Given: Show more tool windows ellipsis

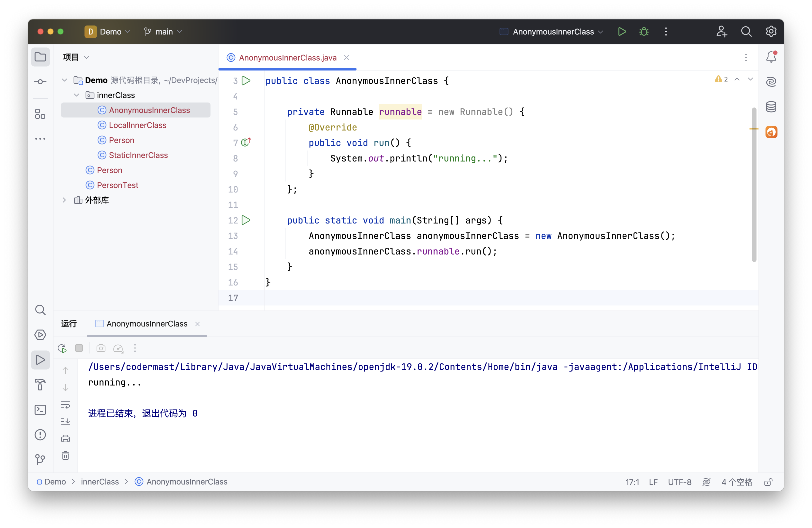Looking at the screenshot, I should point(40,139).
